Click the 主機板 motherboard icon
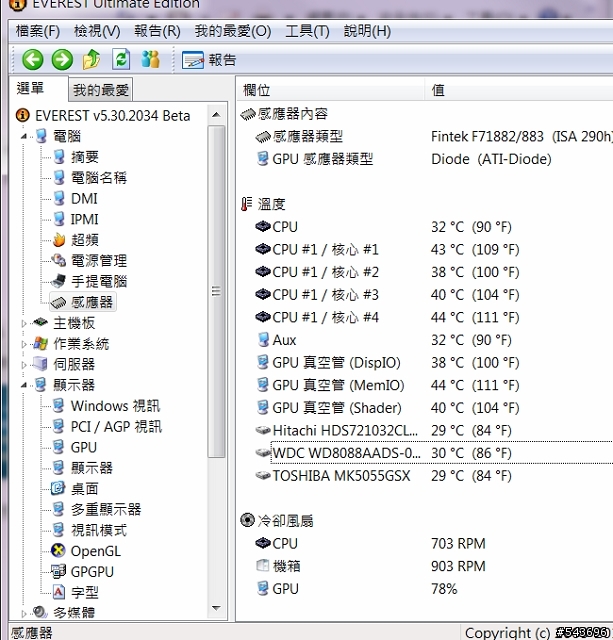This screenshot has width=613, height=640. (41, 323)
